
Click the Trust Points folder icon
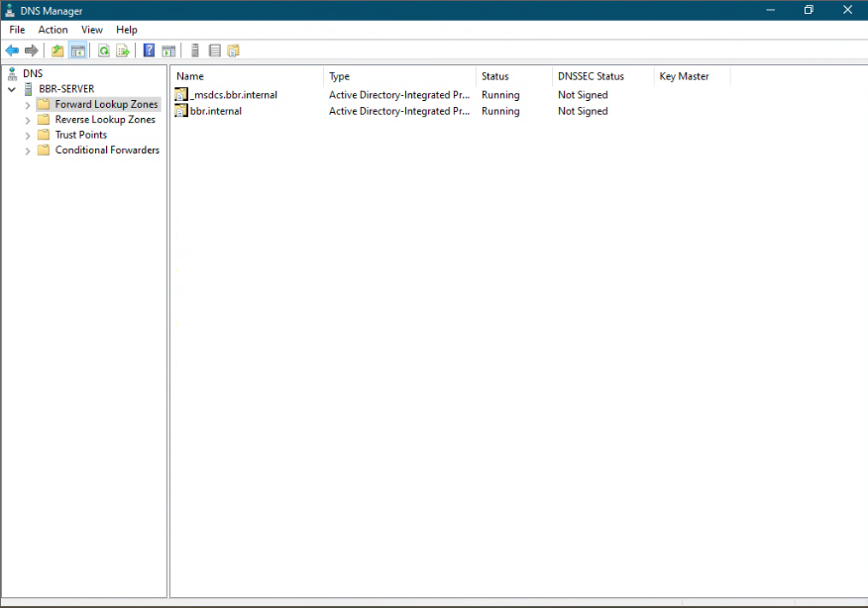[44, 135]
